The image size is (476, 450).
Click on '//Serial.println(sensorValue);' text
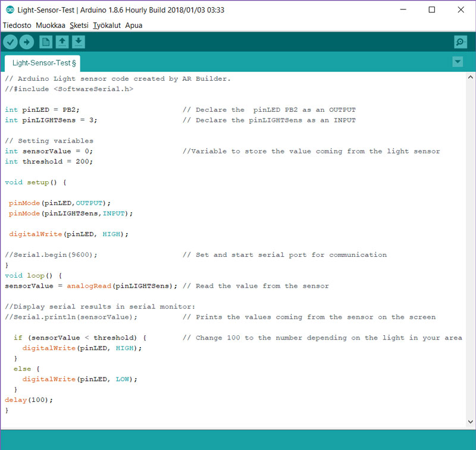(71, 317)
